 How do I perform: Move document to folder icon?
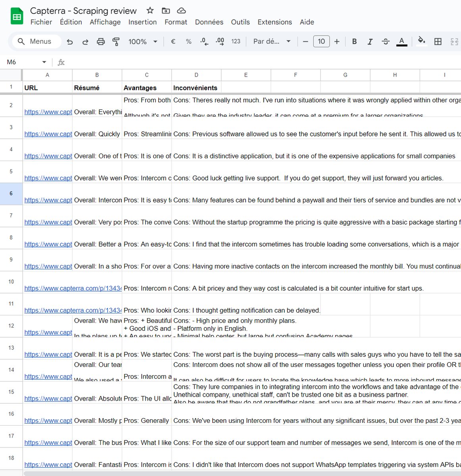(166, 11)
